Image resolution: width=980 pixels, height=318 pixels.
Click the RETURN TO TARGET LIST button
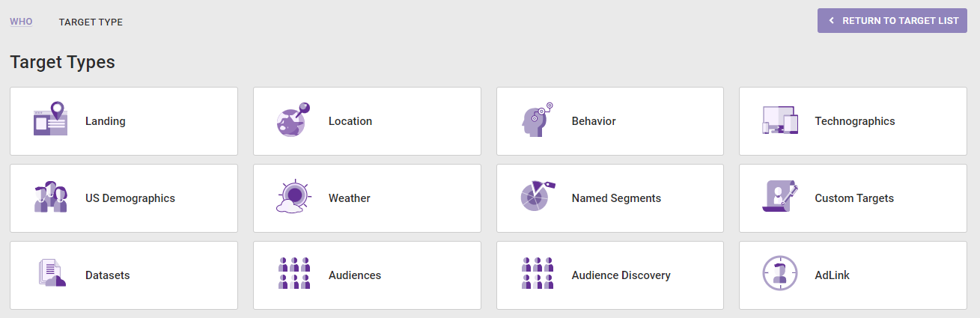[x=892, y=21]
